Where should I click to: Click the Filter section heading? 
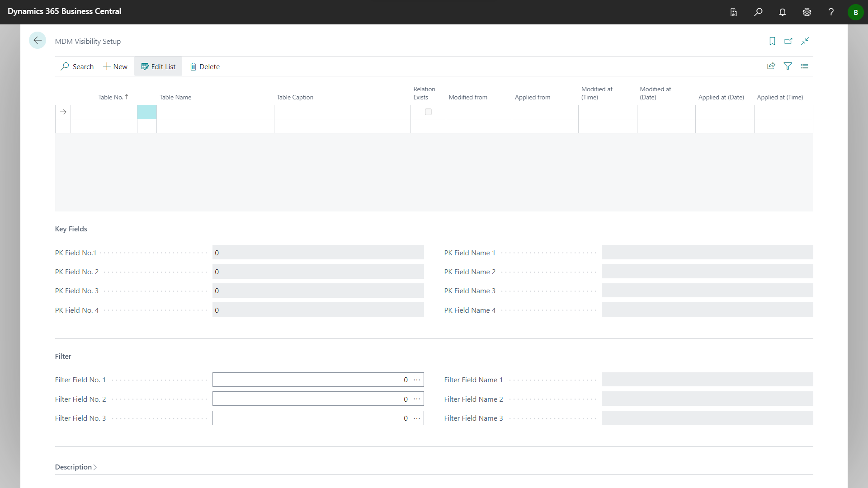[x=63, y=357]
